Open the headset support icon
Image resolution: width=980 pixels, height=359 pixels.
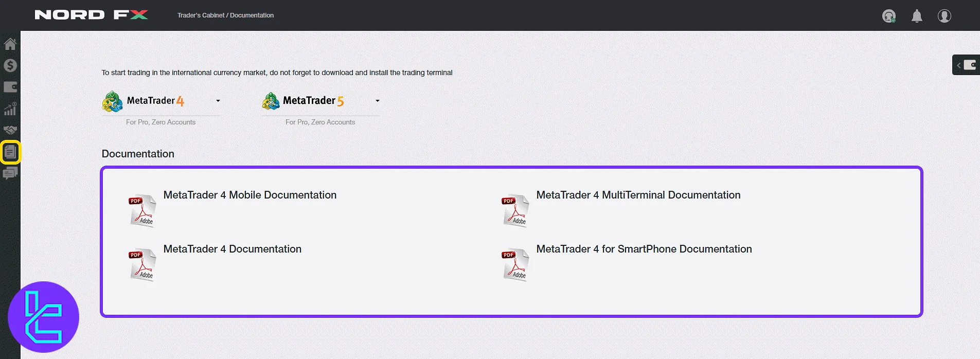click(x=889, y=16)
